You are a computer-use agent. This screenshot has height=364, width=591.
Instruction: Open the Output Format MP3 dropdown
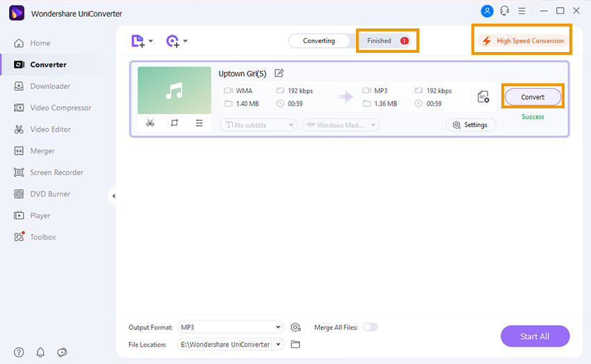pyautogui.click(x=230, y=327)
